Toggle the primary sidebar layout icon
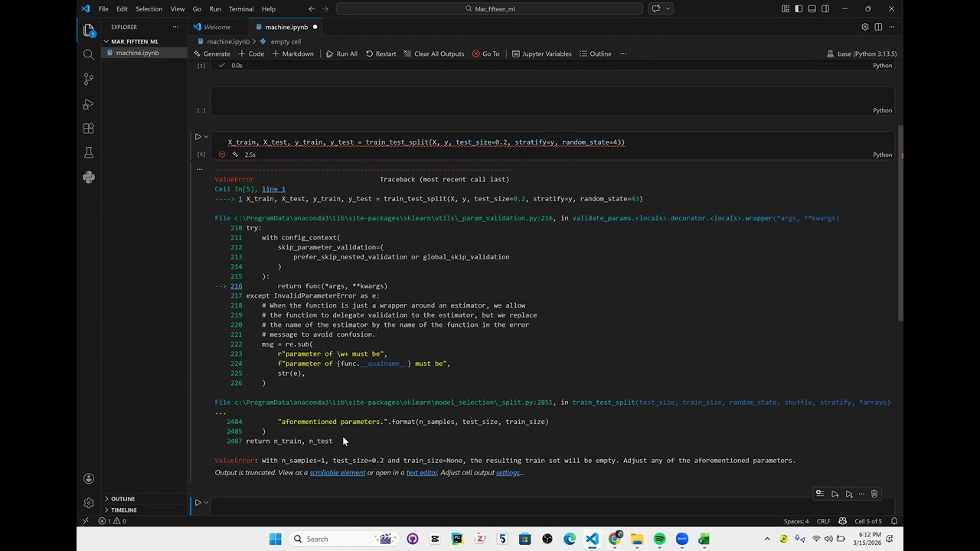The height and width of the screenshot is (551, 980). point(799,8)
